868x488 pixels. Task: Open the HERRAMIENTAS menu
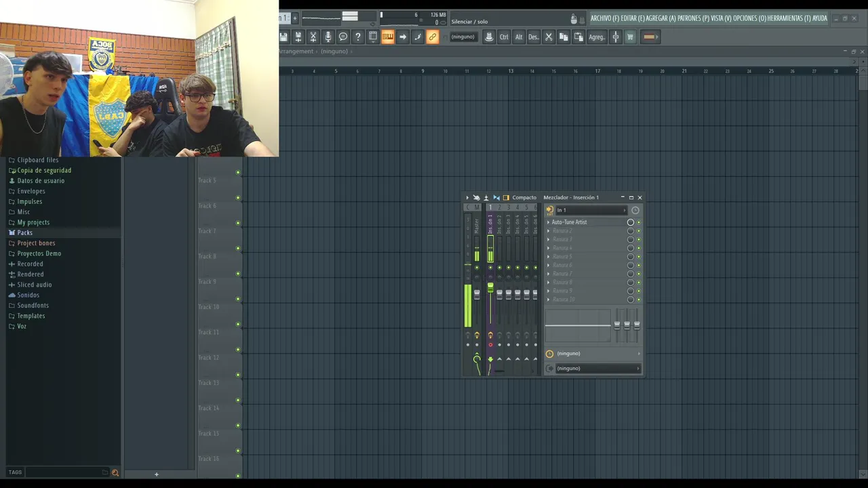[789, 18]
